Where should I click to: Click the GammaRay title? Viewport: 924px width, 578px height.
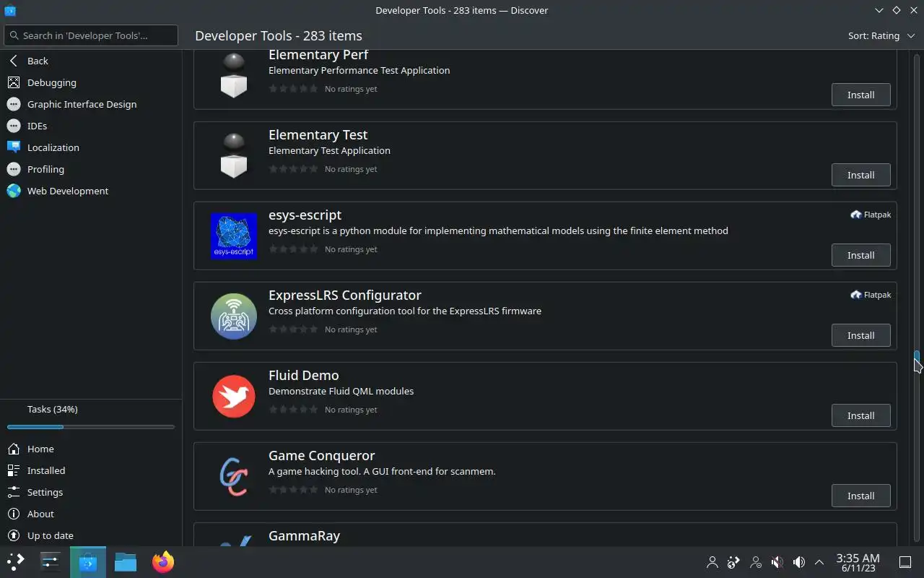coord(304,536)
